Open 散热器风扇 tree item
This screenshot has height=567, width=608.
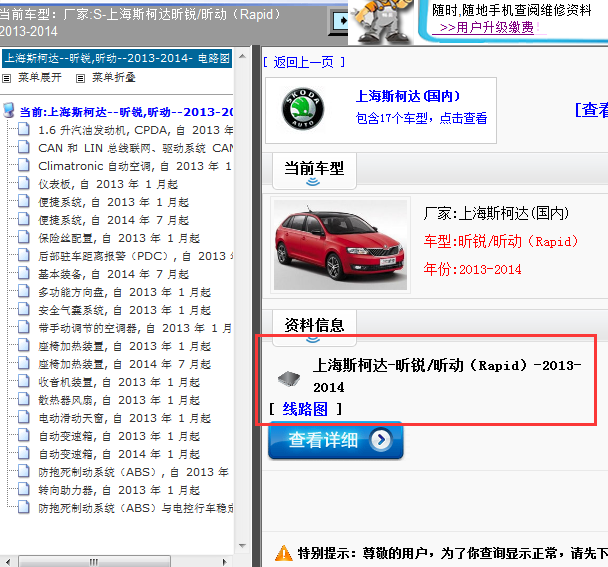[x=119, y=400]
